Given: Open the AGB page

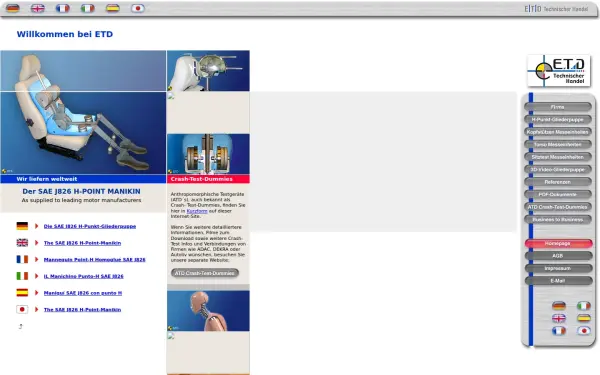Looking at the screenshot, I should (x=558, y=256).
